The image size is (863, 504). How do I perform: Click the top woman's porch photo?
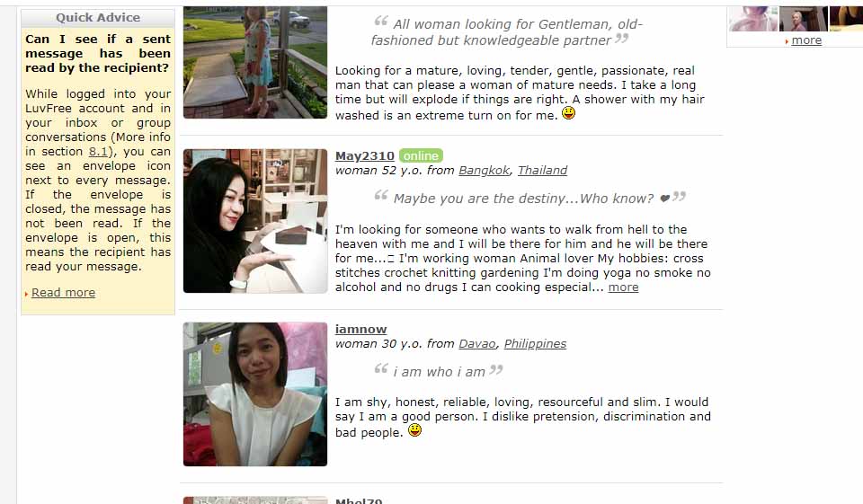coord(254,62)
